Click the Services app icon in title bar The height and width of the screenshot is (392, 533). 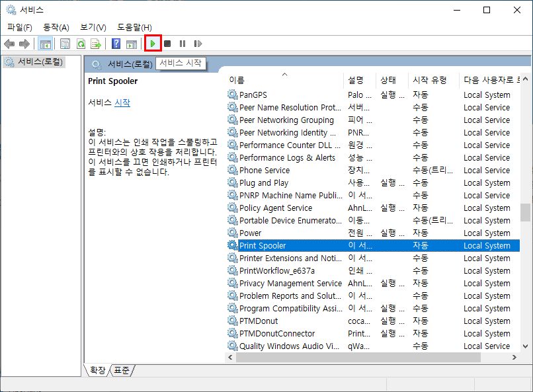tap(11, 10)
